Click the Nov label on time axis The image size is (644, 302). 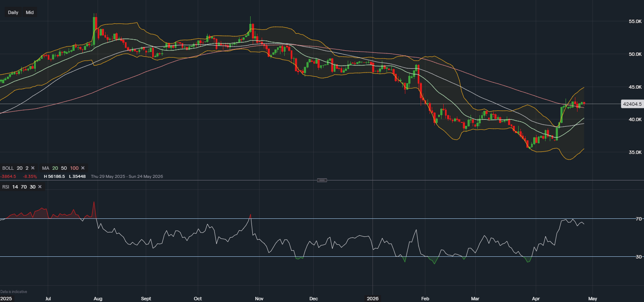(258, 298)
